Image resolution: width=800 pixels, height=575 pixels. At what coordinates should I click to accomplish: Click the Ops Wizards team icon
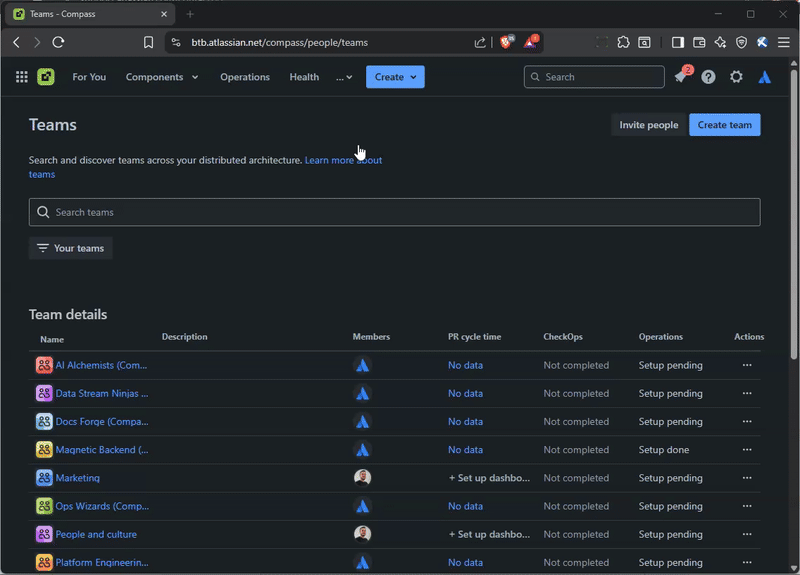click(x=44, y=506)
